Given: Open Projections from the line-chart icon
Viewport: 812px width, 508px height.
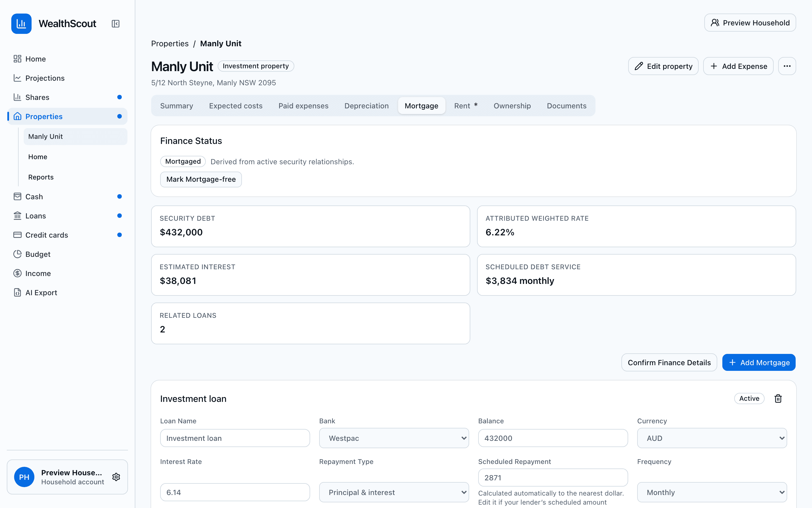Looking at the screenshot, I should (17, 78).
